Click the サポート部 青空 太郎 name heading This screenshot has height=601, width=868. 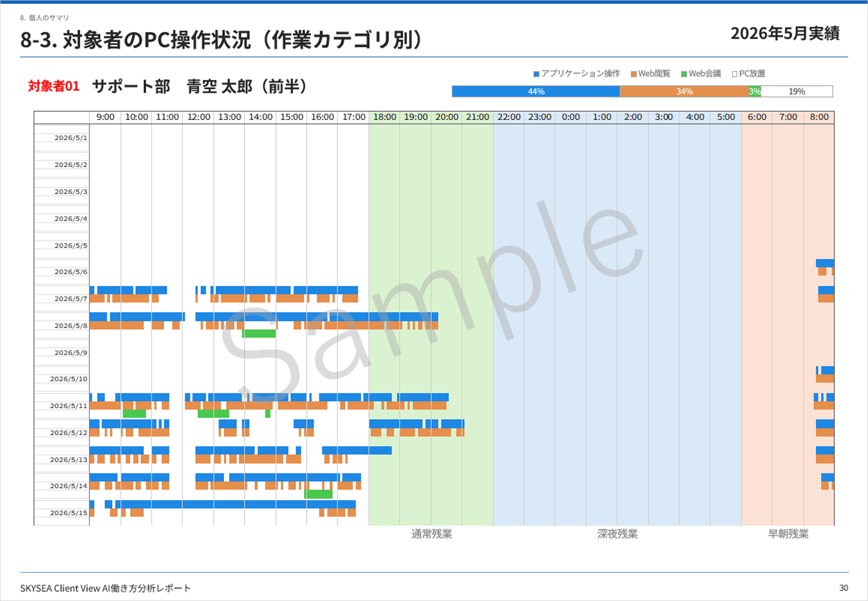200,86
